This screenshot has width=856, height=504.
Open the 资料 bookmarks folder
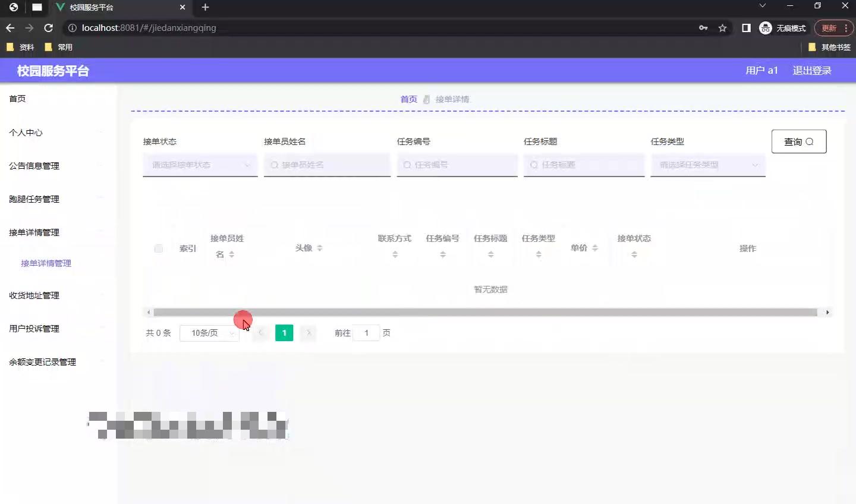pos(20,47)
